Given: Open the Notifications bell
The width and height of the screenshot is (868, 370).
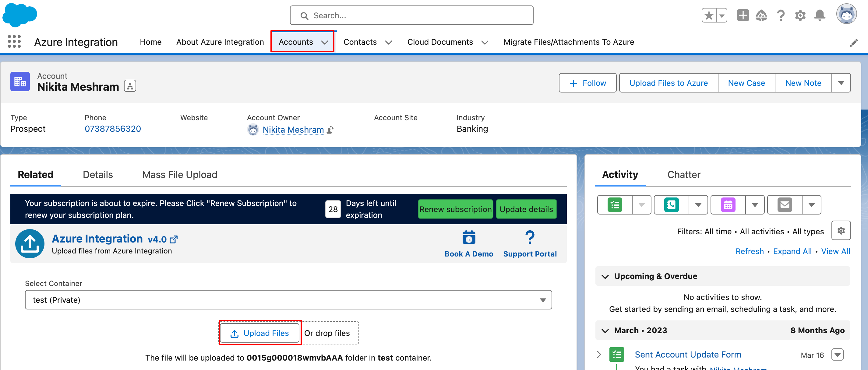Looking at the screenshot, I should click(820, 16).
